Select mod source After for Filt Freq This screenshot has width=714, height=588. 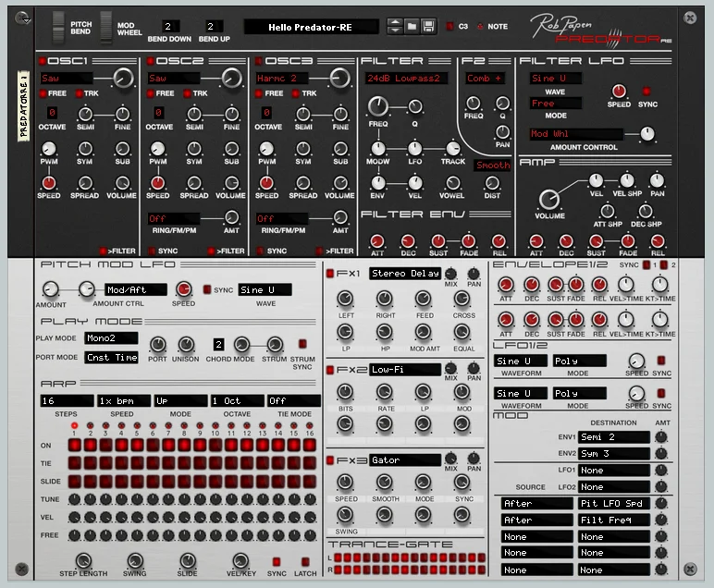[536, 520]
